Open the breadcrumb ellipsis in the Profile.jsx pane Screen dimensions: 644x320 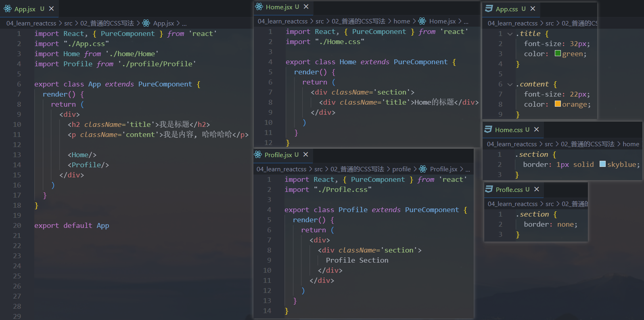point(468,169)
